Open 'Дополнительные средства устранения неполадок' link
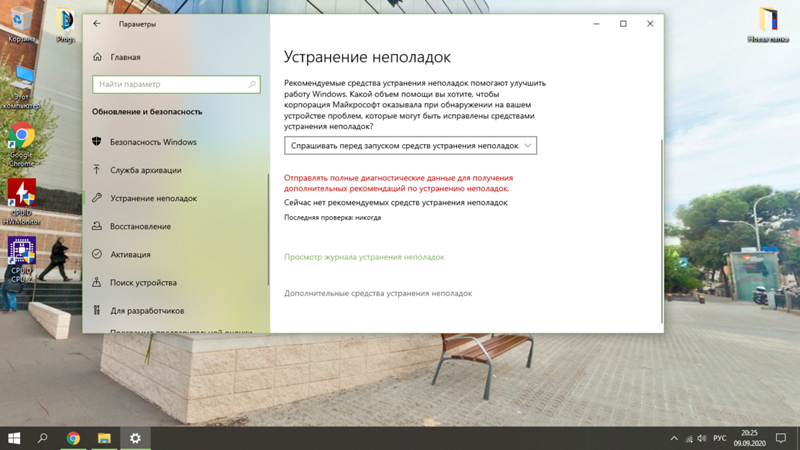The image size is (800, 450). click(378, 293)
